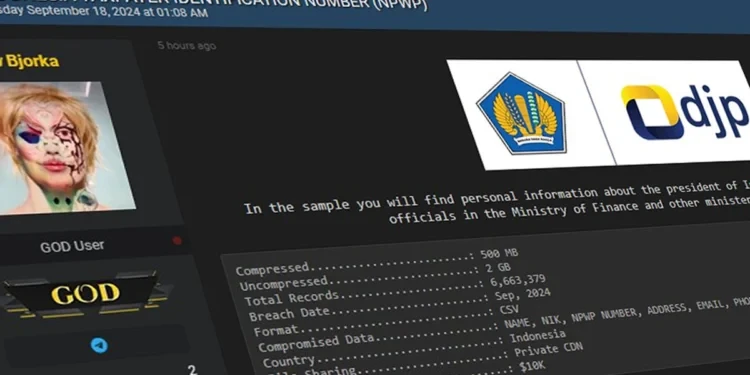Select the 'GOD User' title text
This screenshot has width=750, height=375.
pyautogui.click(x=72, y=246)
